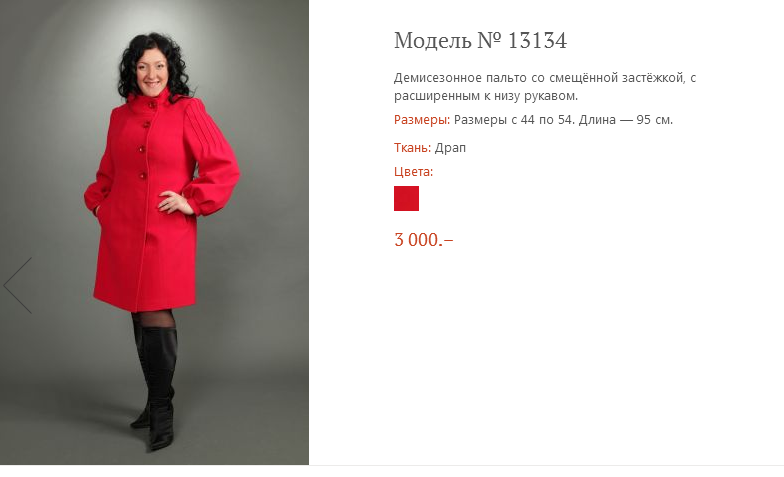Click the hem of the red coat
This screenshot has height=477, width=784.
tap(145, 304)
